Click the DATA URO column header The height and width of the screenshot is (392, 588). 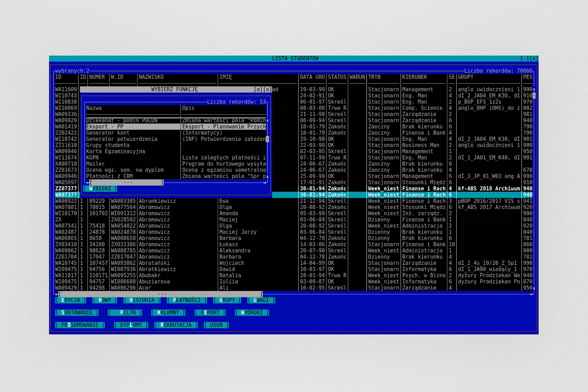(312, 77)
